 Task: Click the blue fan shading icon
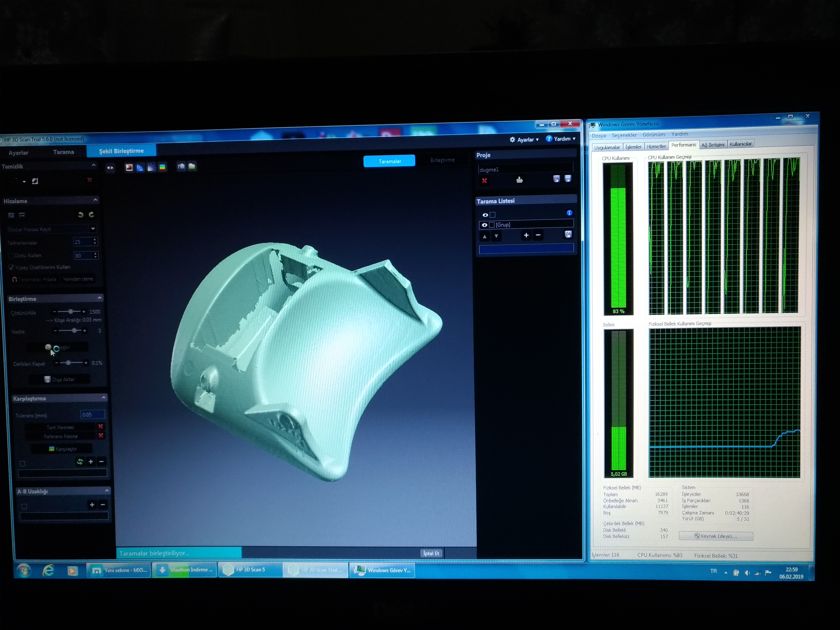pos(140,167)
